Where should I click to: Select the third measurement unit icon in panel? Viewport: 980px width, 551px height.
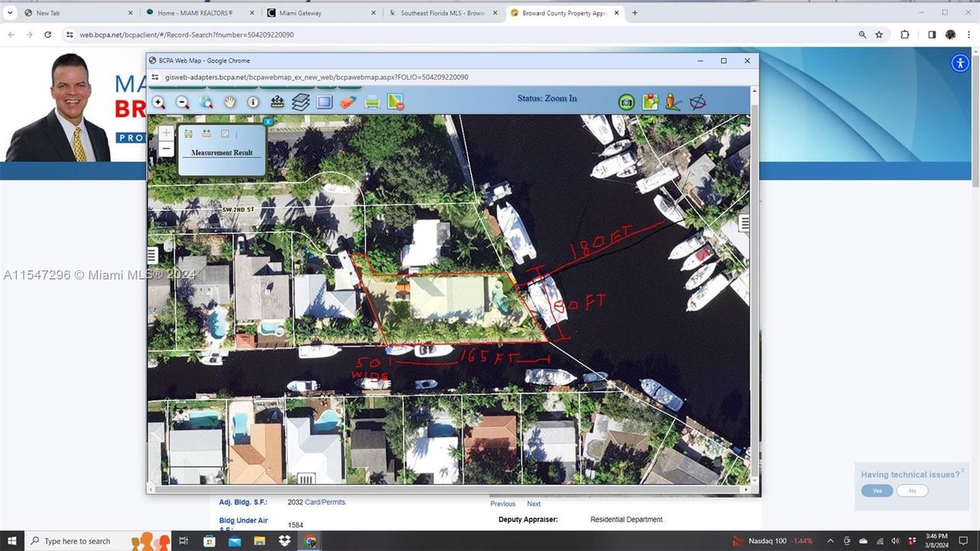coord(225,134)
